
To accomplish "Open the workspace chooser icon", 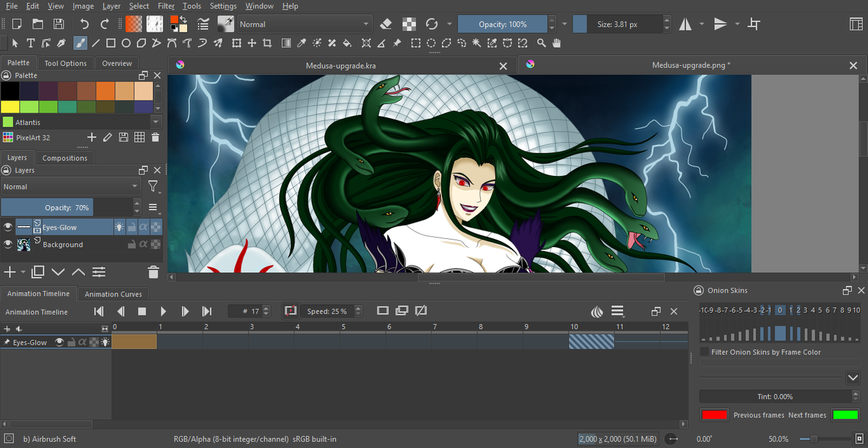I will pyautogui.click(x=856, y=24).
